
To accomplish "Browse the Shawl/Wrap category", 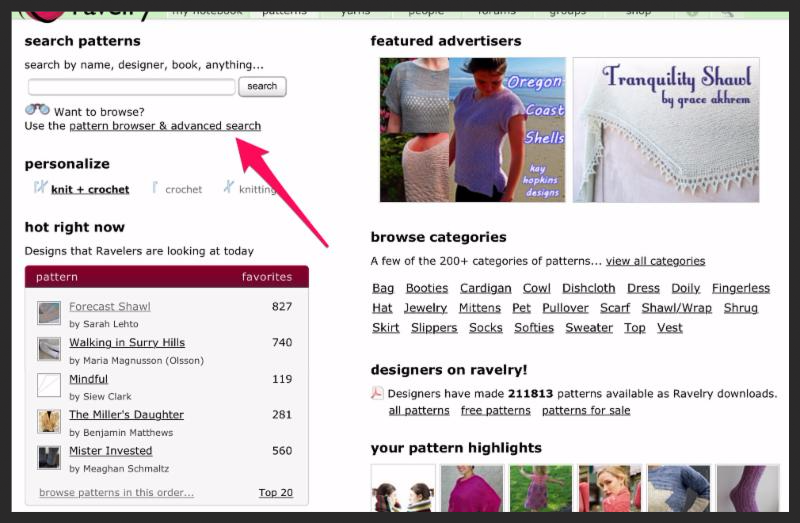I will [x=676, y=308].
